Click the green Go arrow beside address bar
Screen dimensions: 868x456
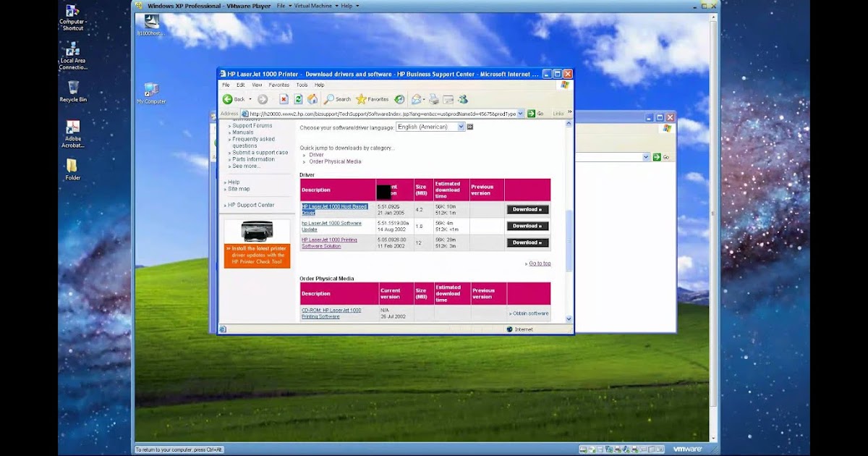coord(531,114)
